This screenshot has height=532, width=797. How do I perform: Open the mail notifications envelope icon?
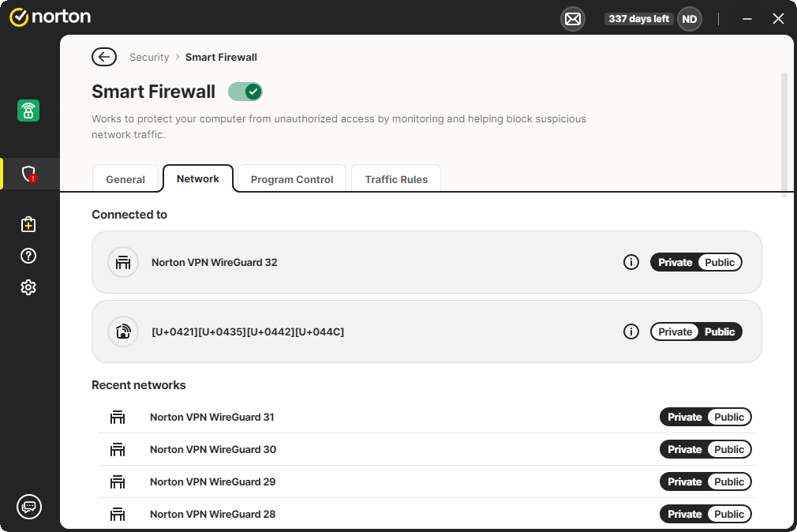coord(573,19)
